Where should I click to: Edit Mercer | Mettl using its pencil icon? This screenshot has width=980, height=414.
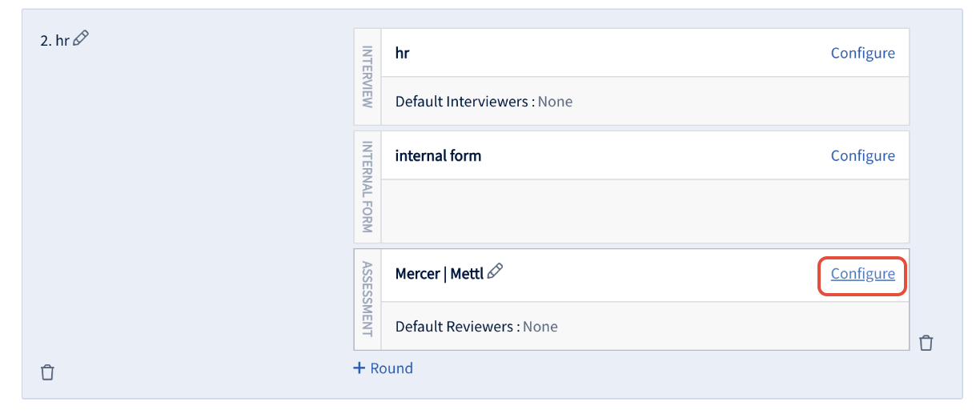[496, 272]
